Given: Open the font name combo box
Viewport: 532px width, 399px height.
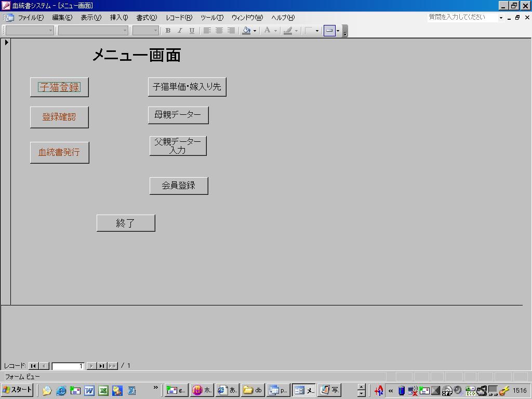Looking at the screenshot, I should [x=93, y=31].
